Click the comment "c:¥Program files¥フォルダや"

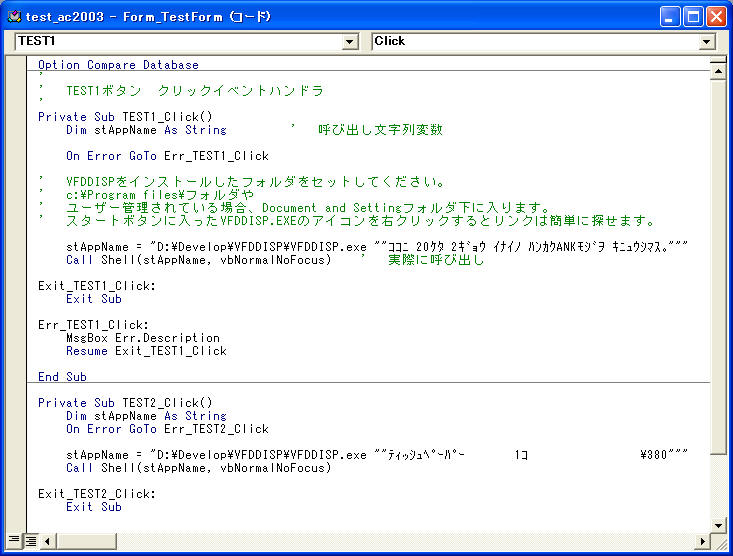160,195
